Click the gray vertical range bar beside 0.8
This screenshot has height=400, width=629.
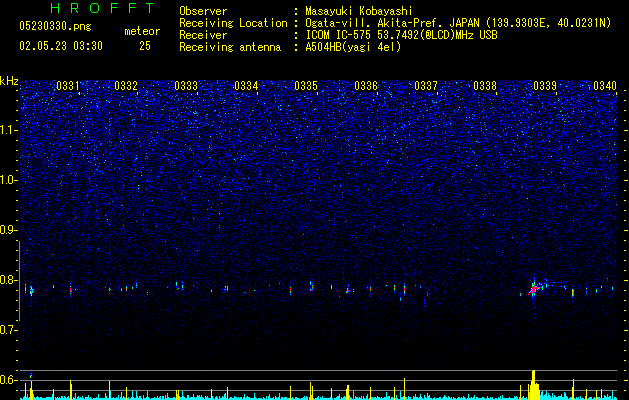(19, 280)
